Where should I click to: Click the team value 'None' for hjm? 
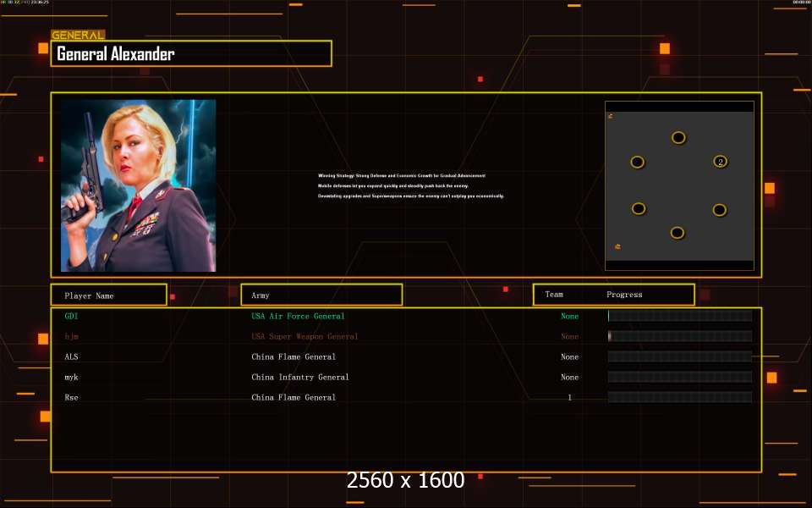coord(569,336)
